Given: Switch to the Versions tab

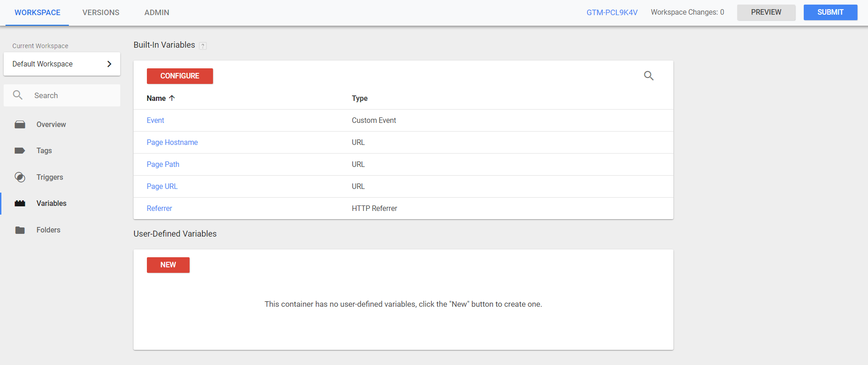Looking at the screenshot, I should click(101, 13).
